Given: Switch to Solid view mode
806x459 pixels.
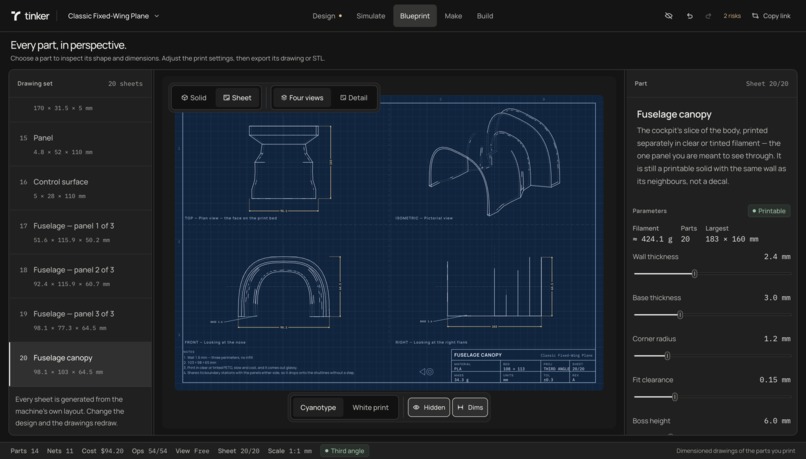Looking at the screenshot, I should click(x=194, y=98).
